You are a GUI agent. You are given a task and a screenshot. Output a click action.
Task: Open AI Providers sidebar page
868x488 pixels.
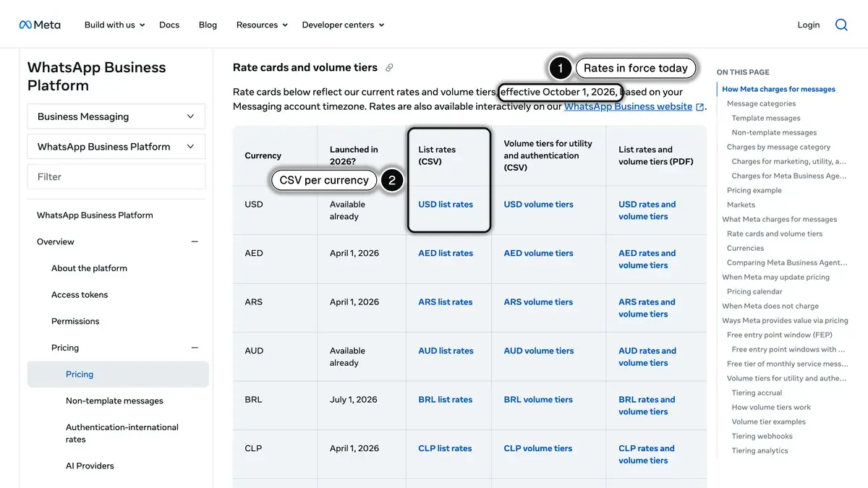(90, 466)
